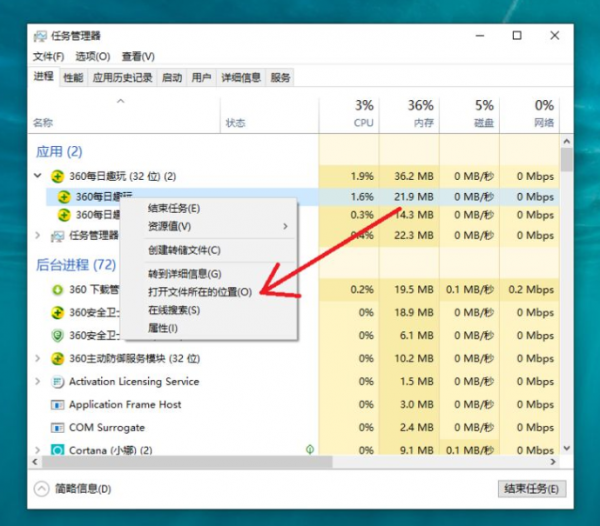This screenshot has height=526, width=600.
Task: Sort by the 磁盘 column header
Action: pos(470,114)
